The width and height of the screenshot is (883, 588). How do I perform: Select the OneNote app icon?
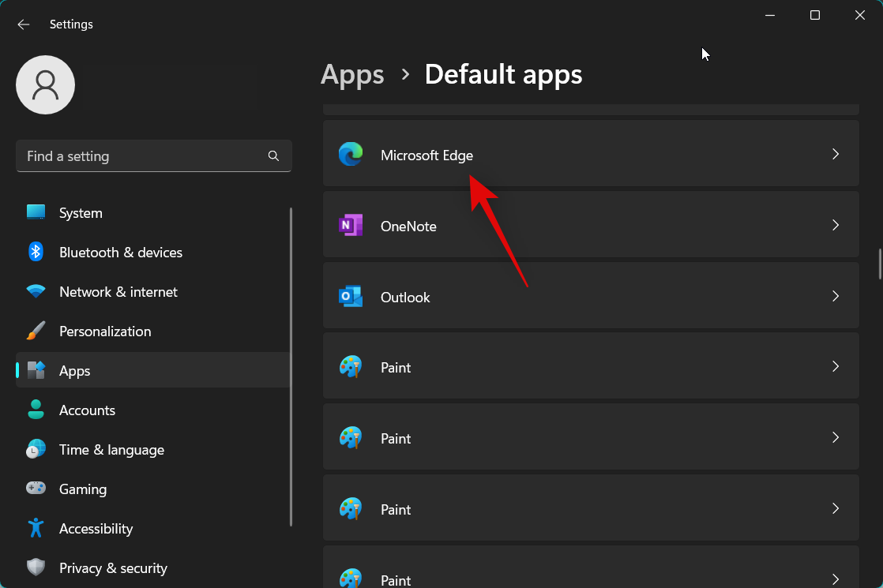351,226
